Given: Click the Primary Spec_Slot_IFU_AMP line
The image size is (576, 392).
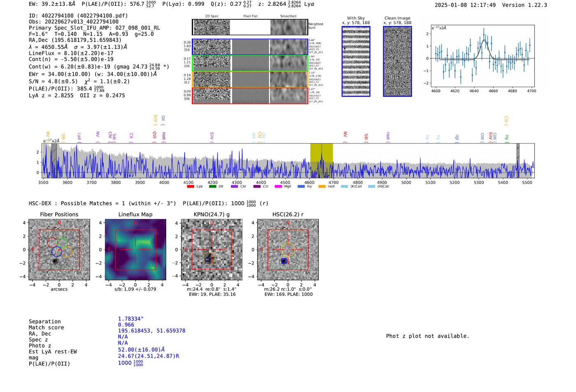Looking at the screenshot, I should tap(95, 28).
